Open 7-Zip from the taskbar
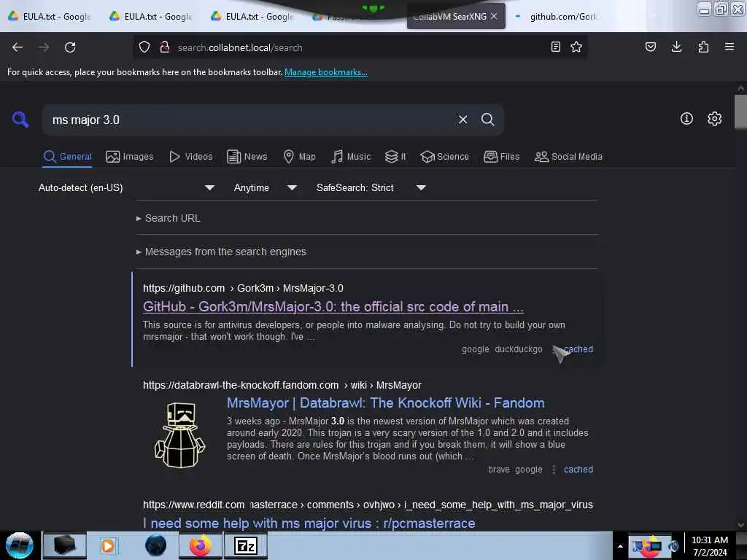747x560 pixels. pos(246,545)
